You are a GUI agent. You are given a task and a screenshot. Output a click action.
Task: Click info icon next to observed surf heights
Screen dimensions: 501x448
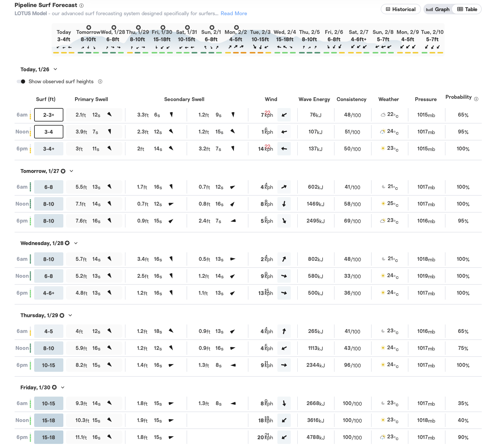coord(100,81)
